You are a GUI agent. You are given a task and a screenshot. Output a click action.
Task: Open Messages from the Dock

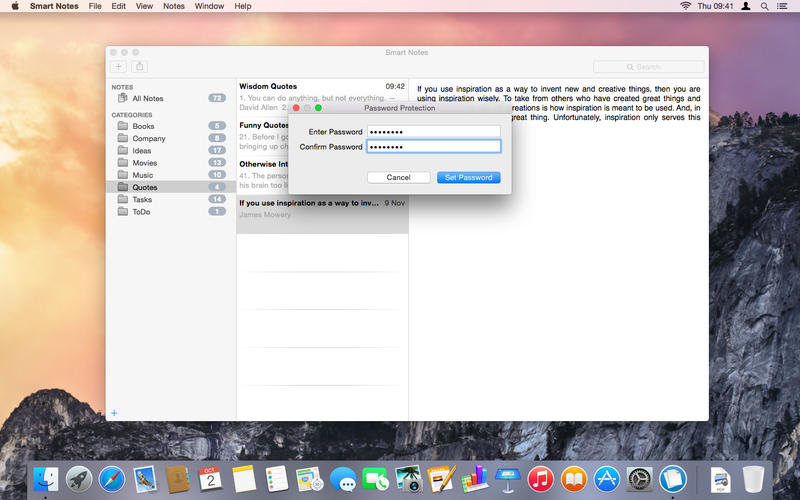click(342, 480)
